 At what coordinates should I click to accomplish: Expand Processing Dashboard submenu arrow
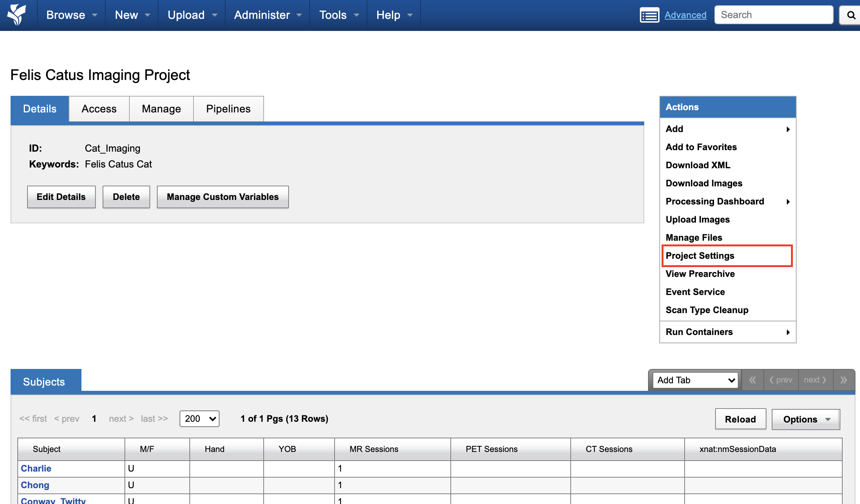coord(788,202)
